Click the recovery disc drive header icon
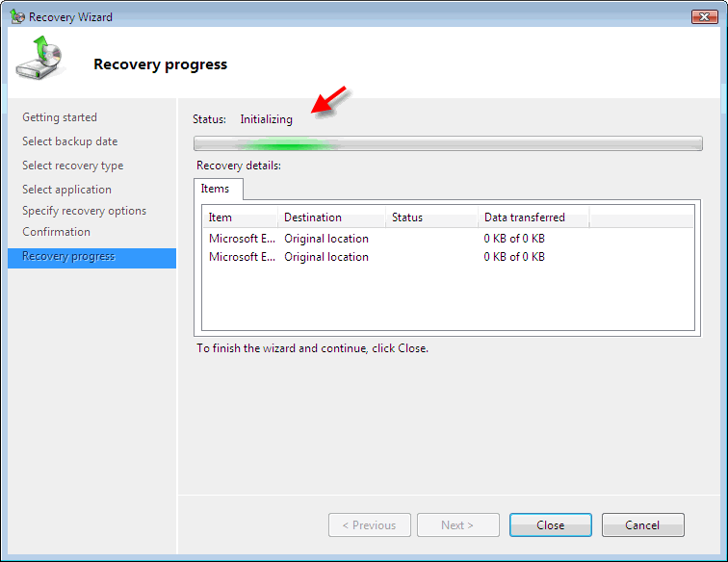Image resolution: width=728 pixels, height=562 pixels. tap(39, 58)
